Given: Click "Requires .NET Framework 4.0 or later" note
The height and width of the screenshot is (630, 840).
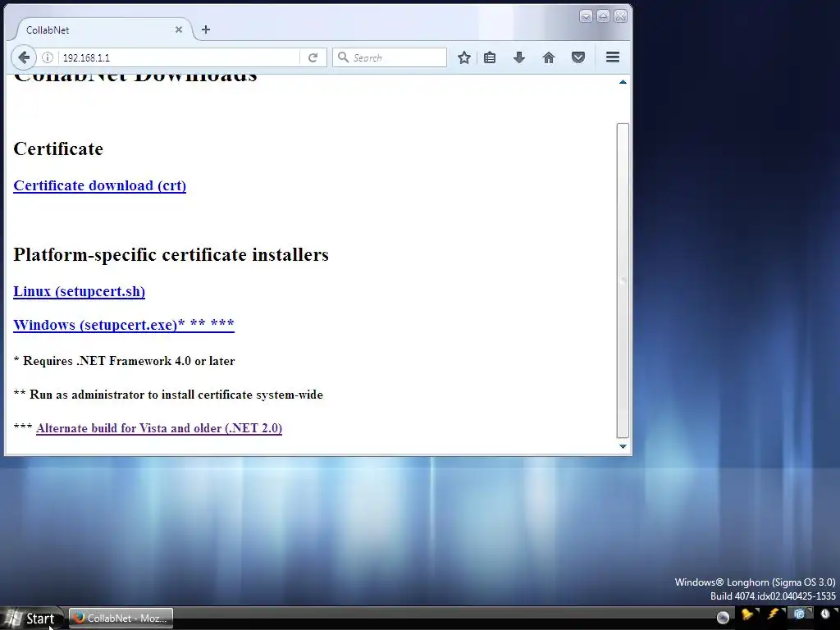Looking at the screenshot, I should [125, 361].
